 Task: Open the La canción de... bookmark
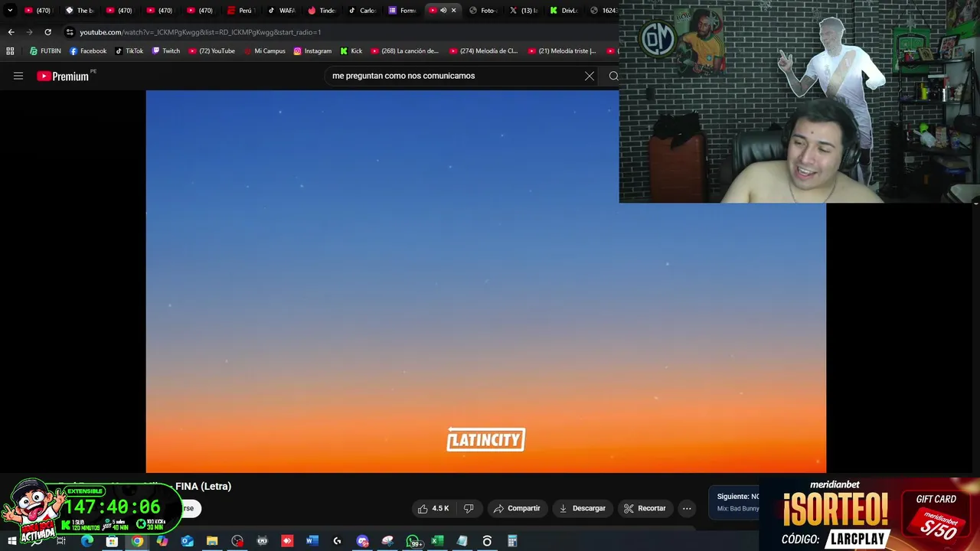404,51
